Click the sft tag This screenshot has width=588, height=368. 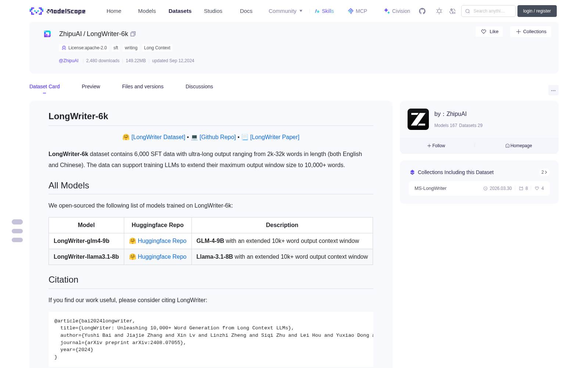click(x=116, y=48)
